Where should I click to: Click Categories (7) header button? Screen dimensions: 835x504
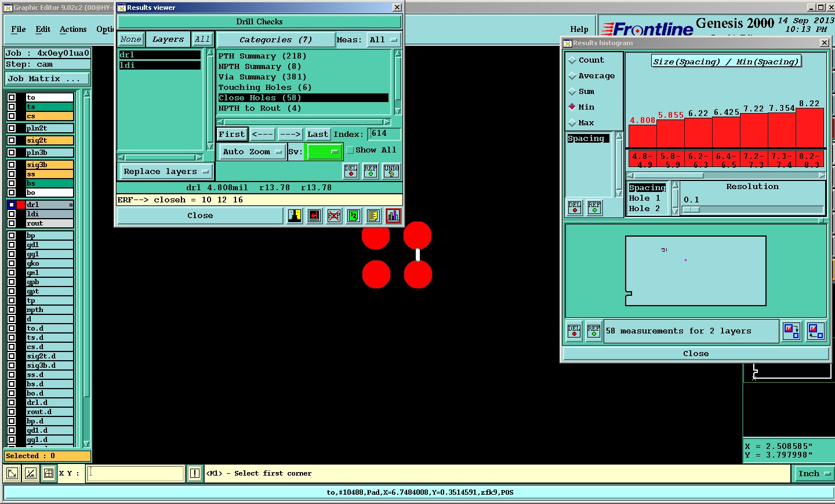click(276, 40)
